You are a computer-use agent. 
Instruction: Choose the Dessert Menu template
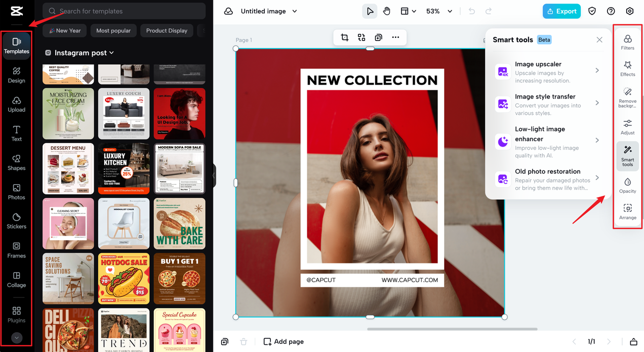click(68, 168)
